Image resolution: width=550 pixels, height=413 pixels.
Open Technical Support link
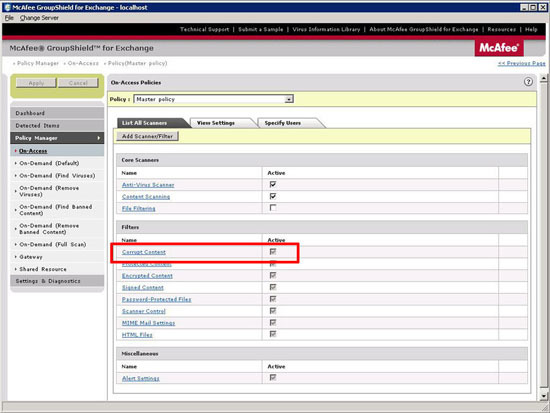[x=204, y=29]
